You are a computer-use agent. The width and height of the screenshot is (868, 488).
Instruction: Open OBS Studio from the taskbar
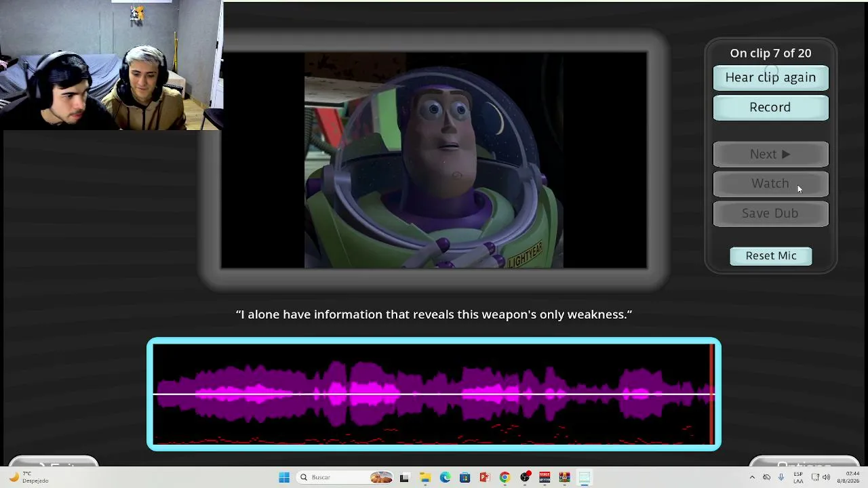coord(525,477)
